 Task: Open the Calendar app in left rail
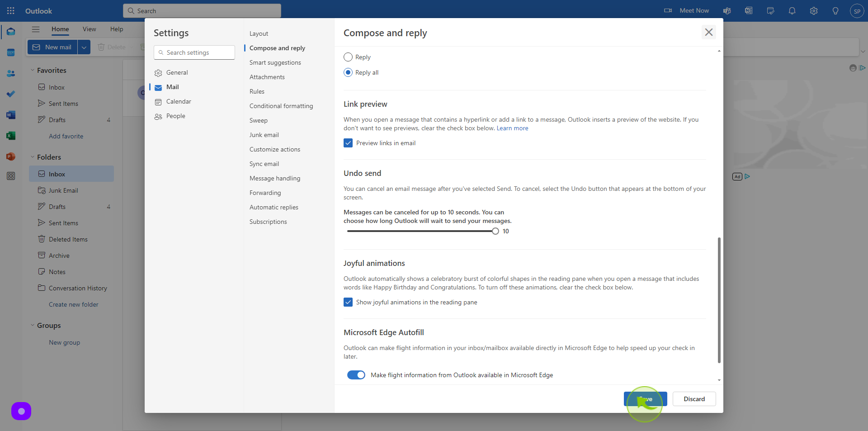11,52
